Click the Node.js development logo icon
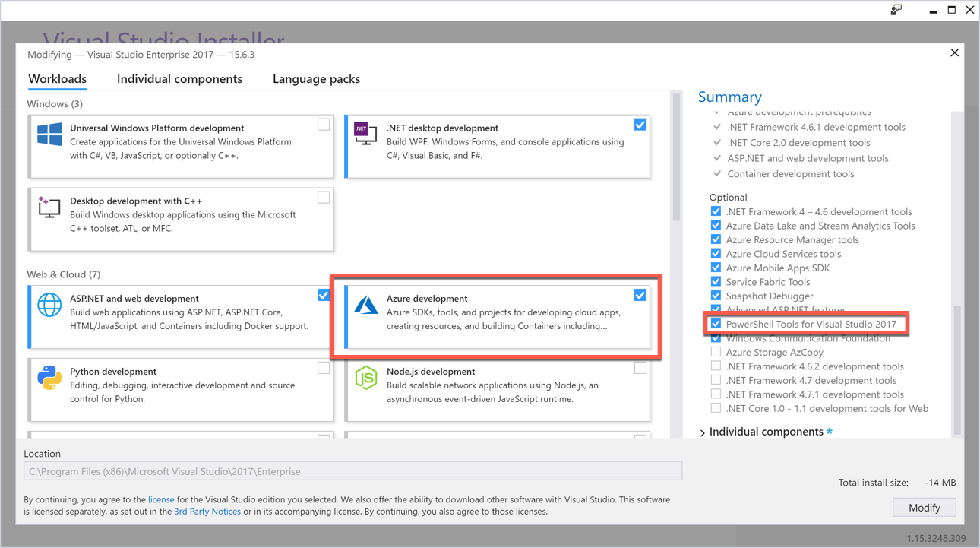 click(366, 378)
